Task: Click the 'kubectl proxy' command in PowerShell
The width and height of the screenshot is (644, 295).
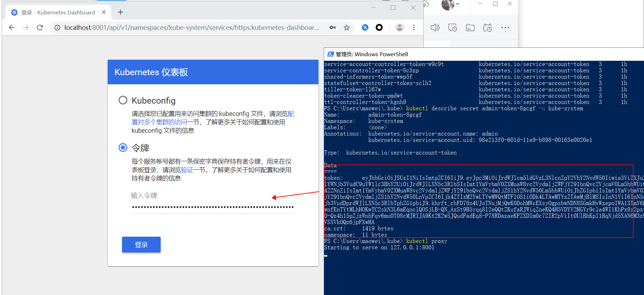Action: (x=427, y=241)
